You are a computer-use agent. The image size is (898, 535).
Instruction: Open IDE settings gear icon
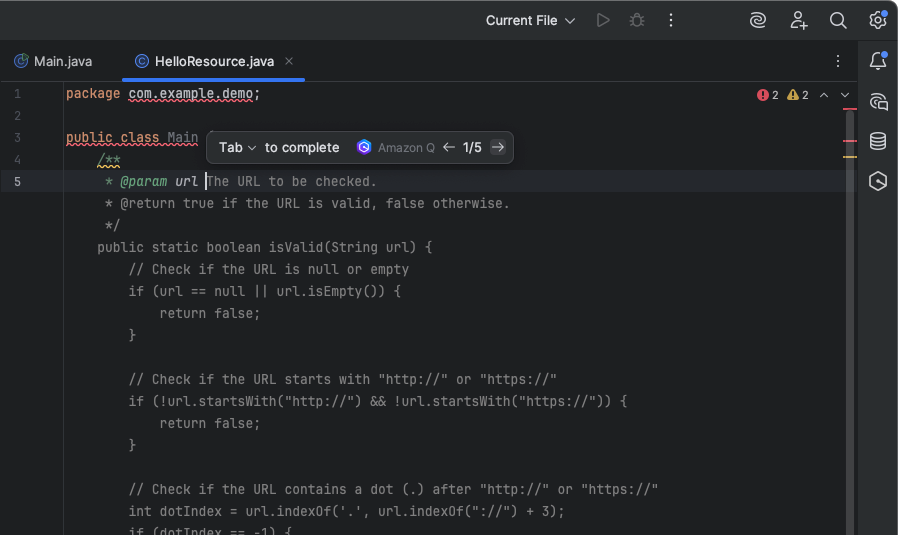click(x=877, y=20)
